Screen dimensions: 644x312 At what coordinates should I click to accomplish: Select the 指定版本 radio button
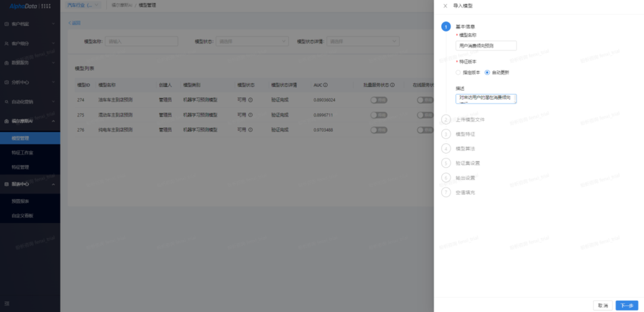click(x=459, y=72)
